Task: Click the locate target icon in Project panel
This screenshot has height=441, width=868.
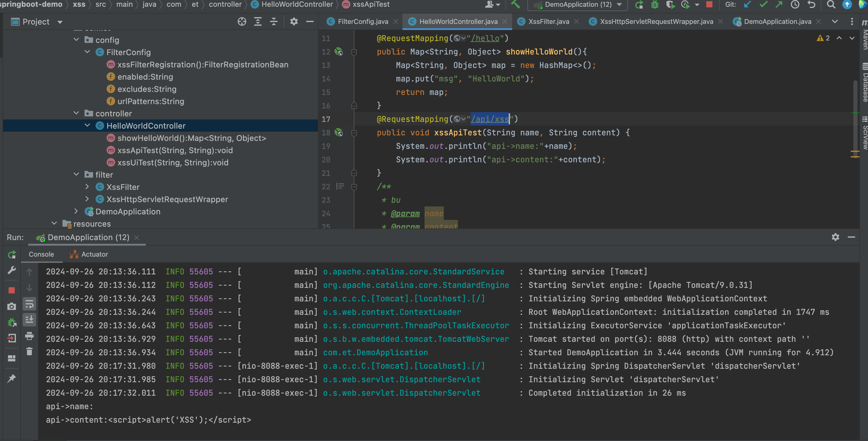Action: pos(242,22)
